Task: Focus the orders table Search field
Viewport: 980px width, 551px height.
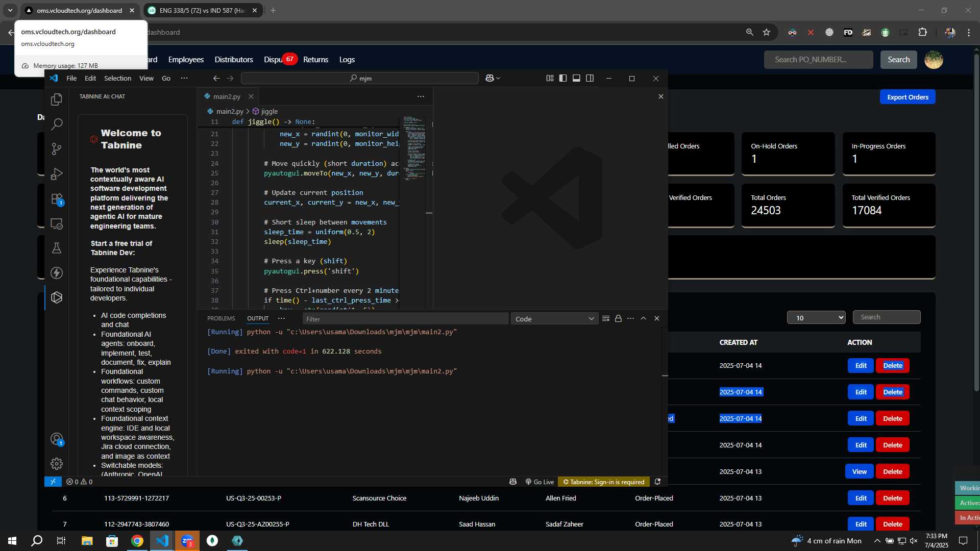Action: click(x=887, y=317)
